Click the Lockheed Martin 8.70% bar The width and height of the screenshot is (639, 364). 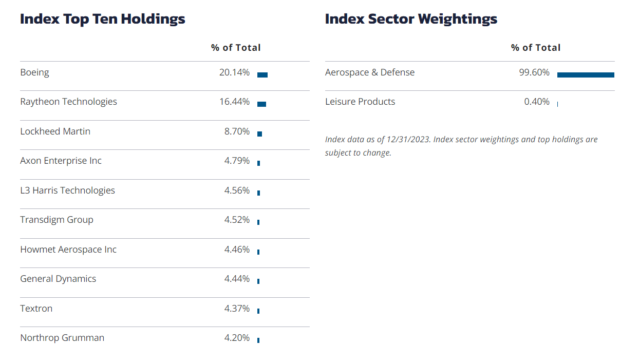pos(259,134)
